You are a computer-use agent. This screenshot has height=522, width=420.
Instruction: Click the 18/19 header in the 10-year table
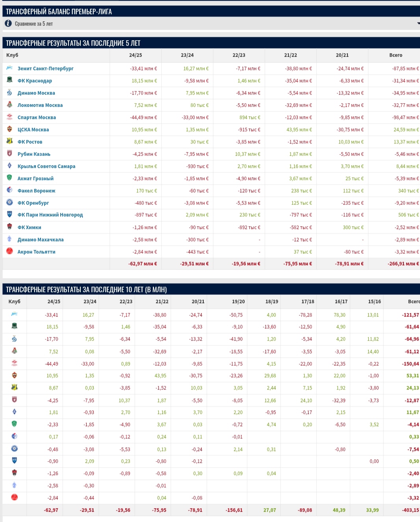pos(272,302)
